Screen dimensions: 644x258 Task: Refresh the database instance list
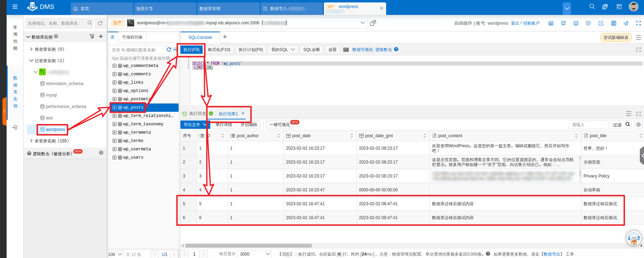pyautogui.click(x=100, y=23)
